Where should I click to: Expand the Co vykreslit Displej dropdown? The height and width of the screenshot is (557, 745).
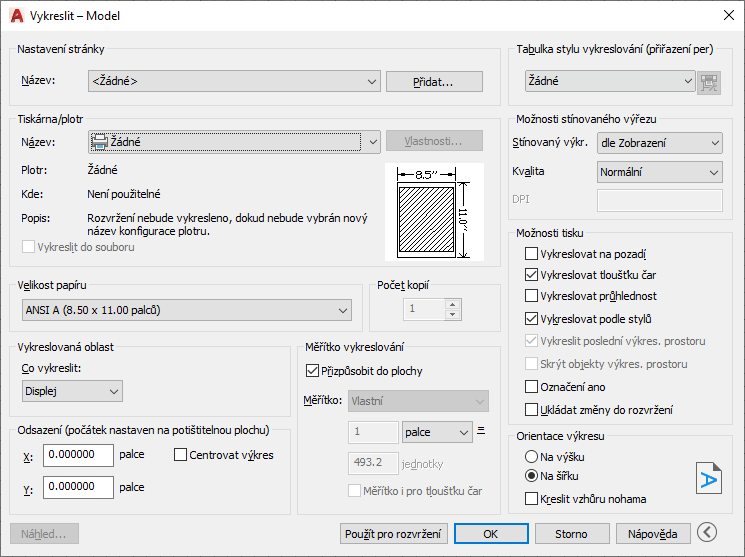point(72,391)
